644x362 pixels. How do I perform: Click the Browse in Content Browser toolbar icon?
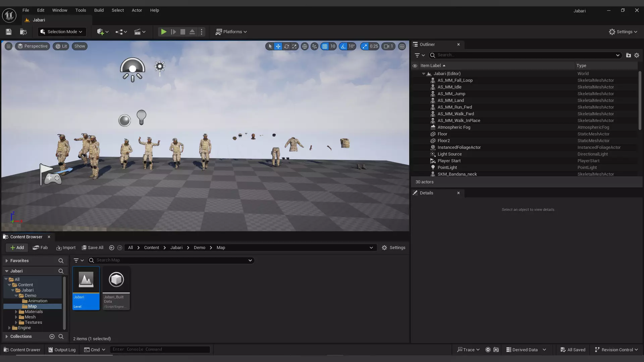click(23, 32)
